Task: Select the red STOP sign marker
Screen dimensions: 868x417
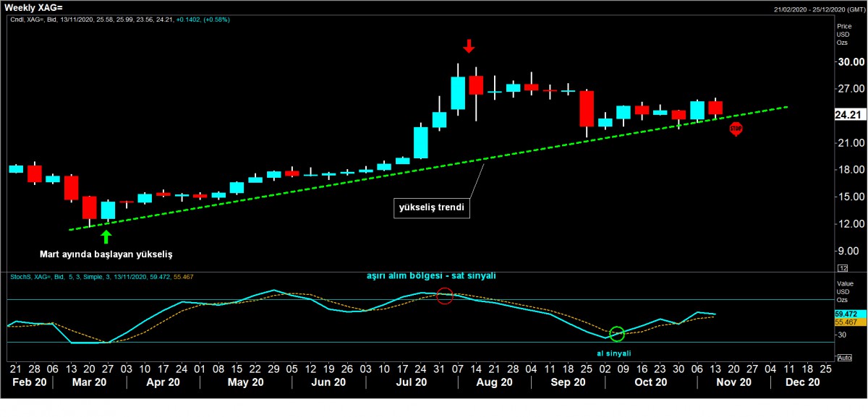Action: (x=736, y=129)
